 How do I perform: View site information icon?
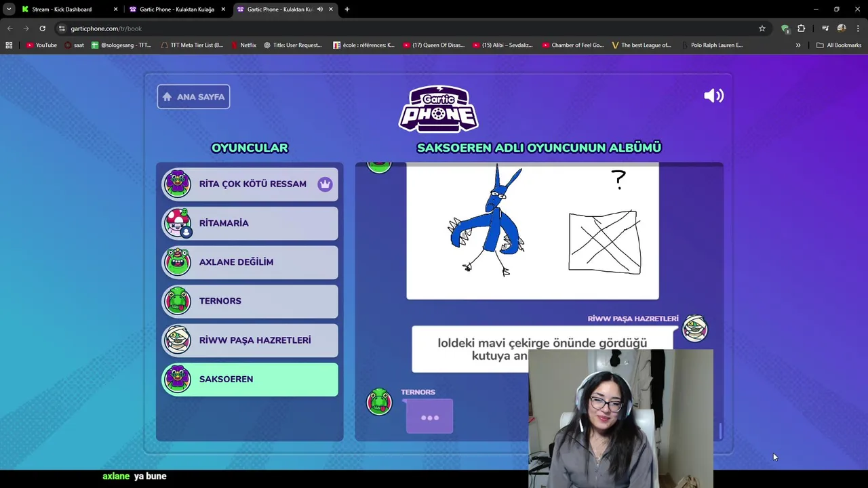(62, 28)
